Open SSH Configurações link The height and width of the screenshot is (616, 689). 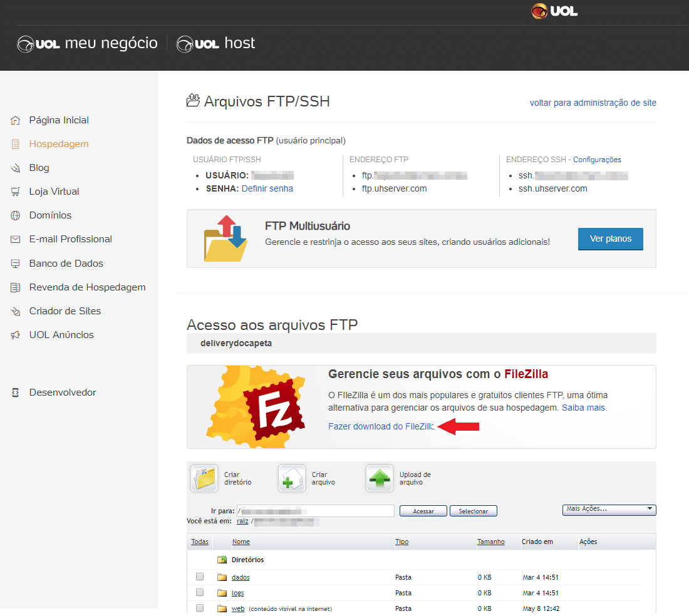coord(597,160)
